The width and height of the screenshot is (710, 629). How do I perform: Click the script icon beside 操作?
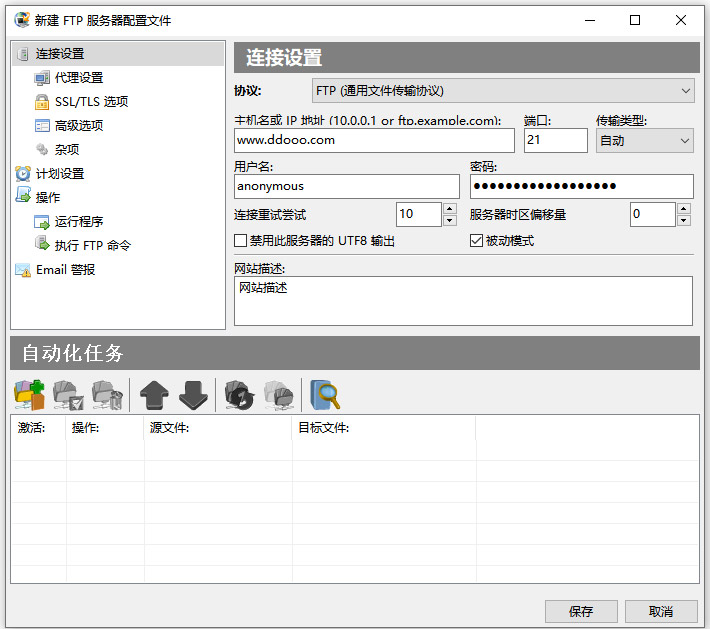pos(23,195)
